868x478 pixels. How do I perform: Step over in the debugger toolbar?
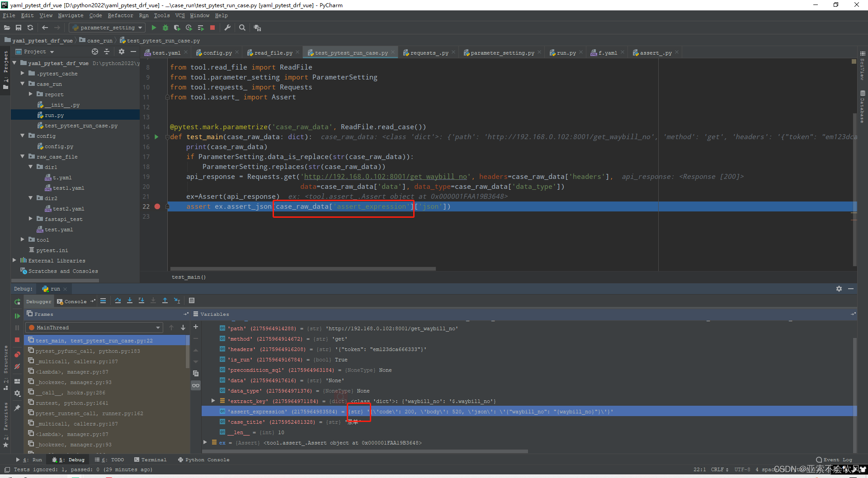pyautogui.click(x=118, y=300)
